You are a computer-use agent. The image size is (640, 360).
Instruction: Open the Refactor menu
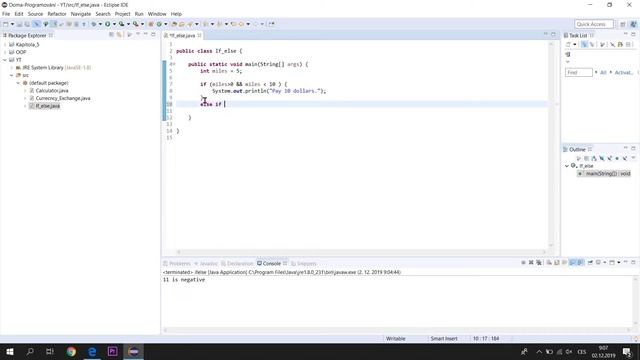(57, 14)
